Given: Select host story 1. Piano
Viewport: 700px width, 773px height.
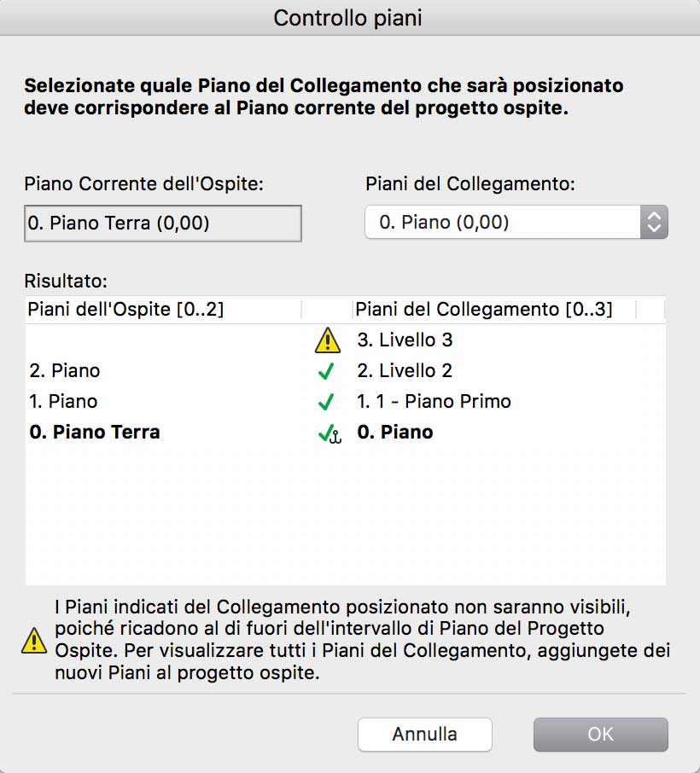Looking at the screenshot, I should 63,401.
